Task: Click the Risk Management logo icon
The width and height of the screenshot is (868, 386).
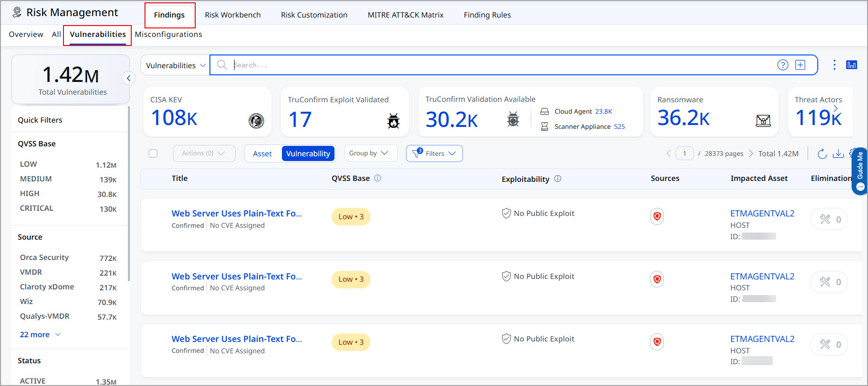Action: (x=17, y=12)
